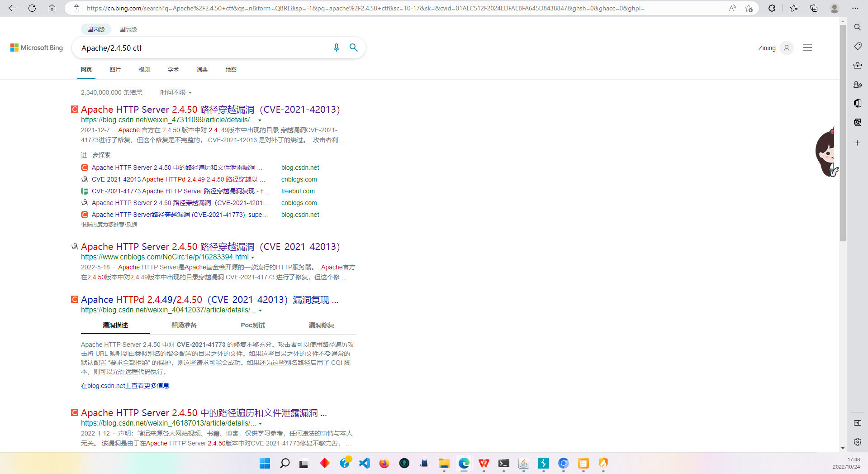Open first CSDN result CVE-2021-42013 title
The height and width of the screenshot is (474, 868).
pyautogui.click(x=210, y=110)
